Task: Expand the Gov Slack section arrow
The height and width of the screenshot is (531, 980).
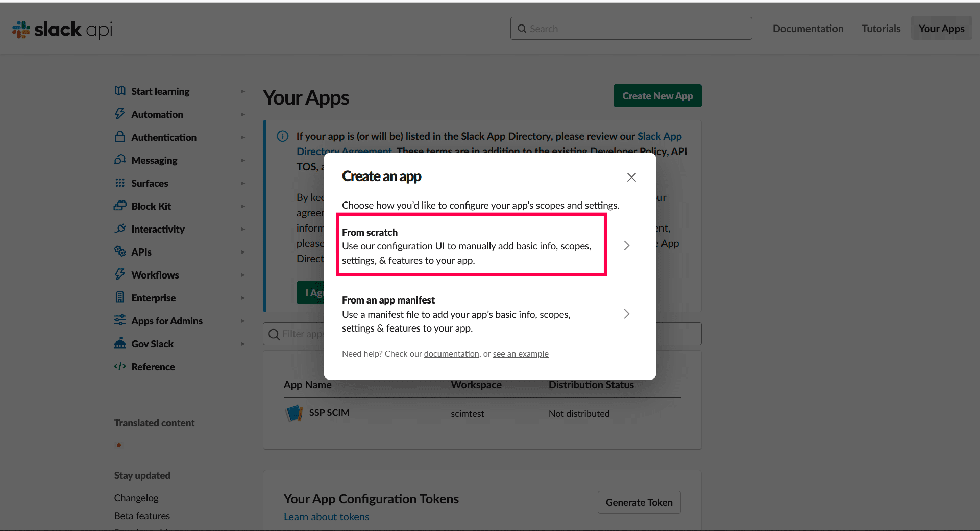Action: coord(243,344)
